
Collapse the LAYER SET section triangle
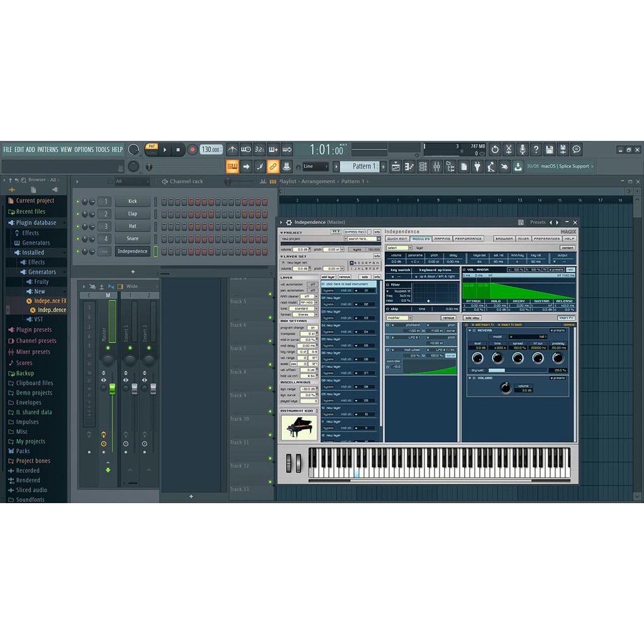coord(282,257)
